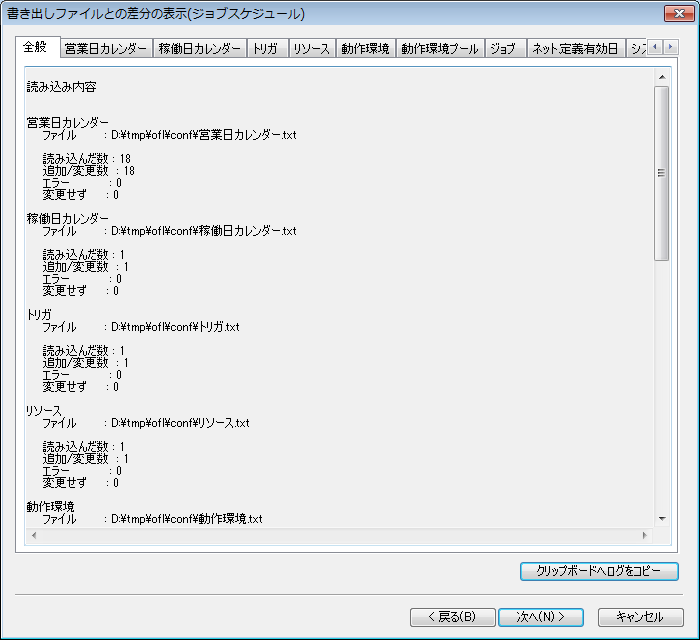Viewport: 700px width, 640px height.
Task: Open the 稼働日カレンダー tab
Action: click(x=200, y=48)
